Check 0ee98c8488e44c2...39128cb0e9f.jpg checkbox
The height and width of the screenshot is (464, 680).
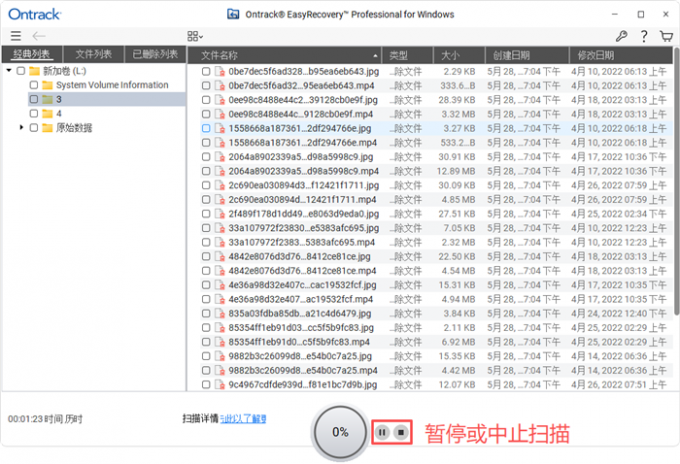tap(206, 100)
